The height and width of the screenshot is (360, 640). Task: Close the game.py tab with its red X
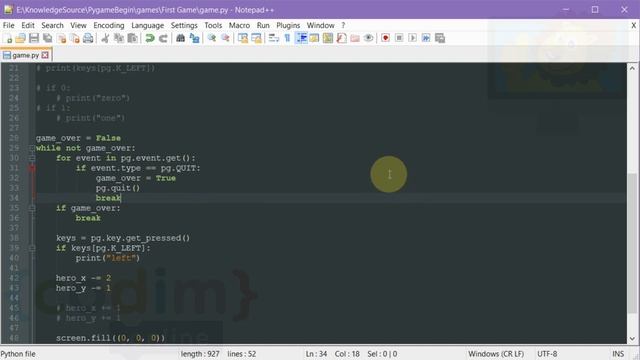pos(45,55)
